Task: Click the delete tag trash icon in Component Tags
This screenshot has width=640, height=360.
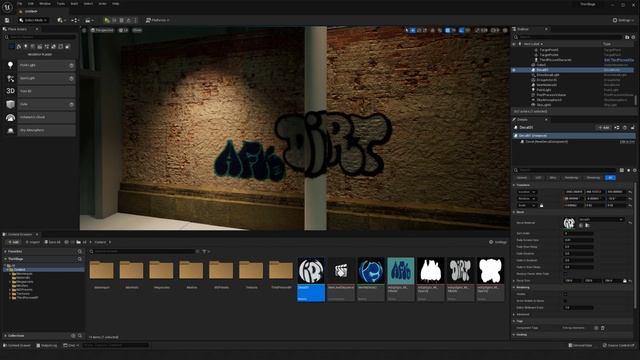Action: 603,328
